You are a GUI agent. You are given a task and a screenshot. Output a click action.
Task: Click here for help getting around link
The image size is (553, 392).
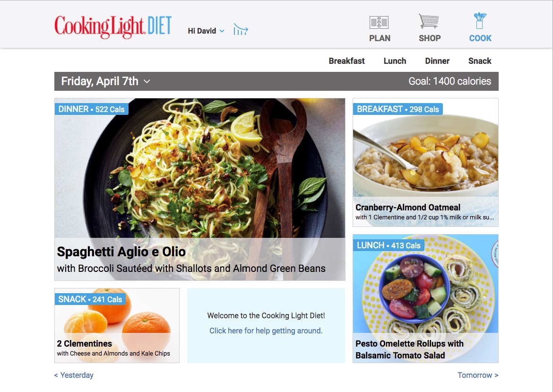266,331
